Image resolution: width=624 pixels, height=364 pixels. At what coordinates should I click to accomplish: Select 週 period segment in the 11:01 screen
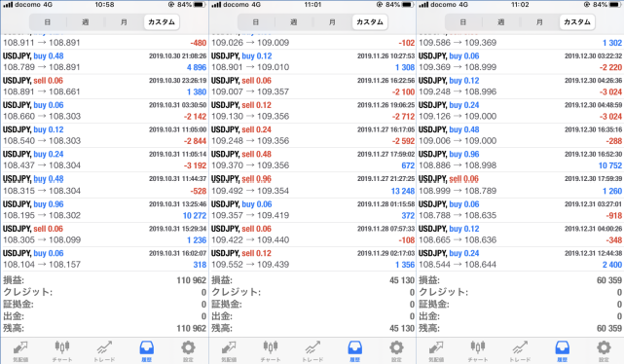point(294,22)
